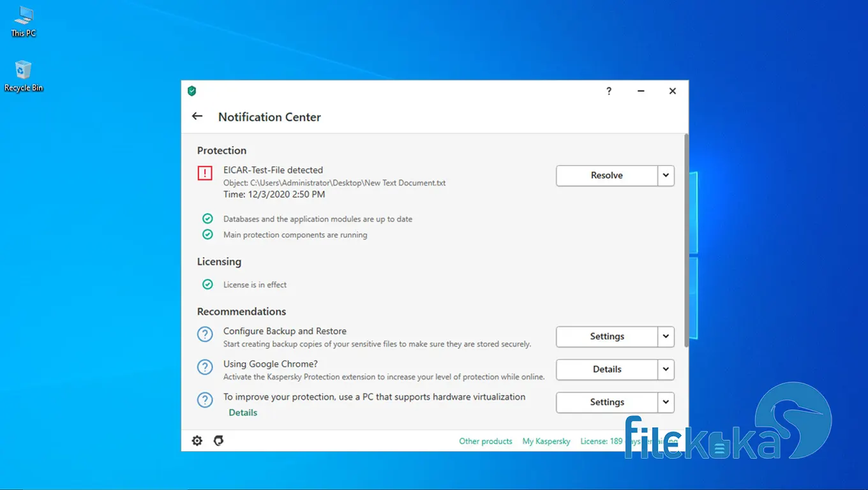Click green checkmark beside databases up to date
Image resolution: width=868 pixels, height=490 pixels.
(207, 219)
